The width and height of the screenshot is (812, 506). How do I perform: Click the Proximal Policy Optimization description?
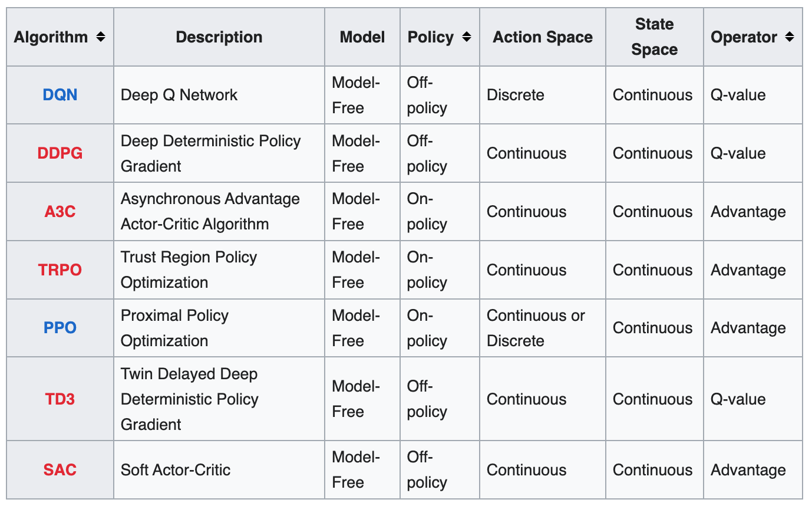pos(174,328)
